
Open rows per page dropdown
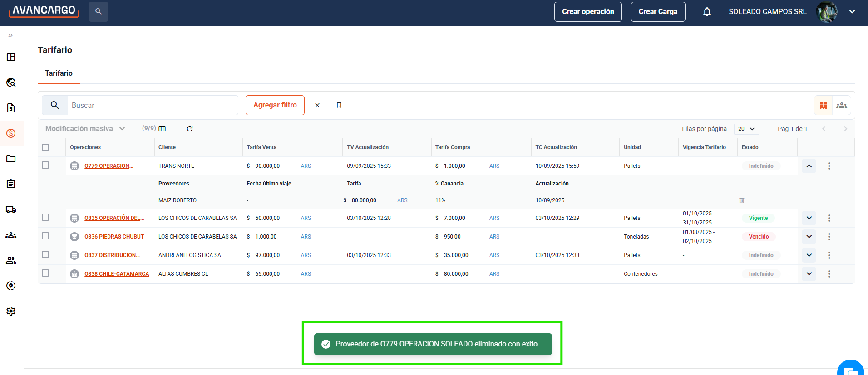[x=746, y=129]
